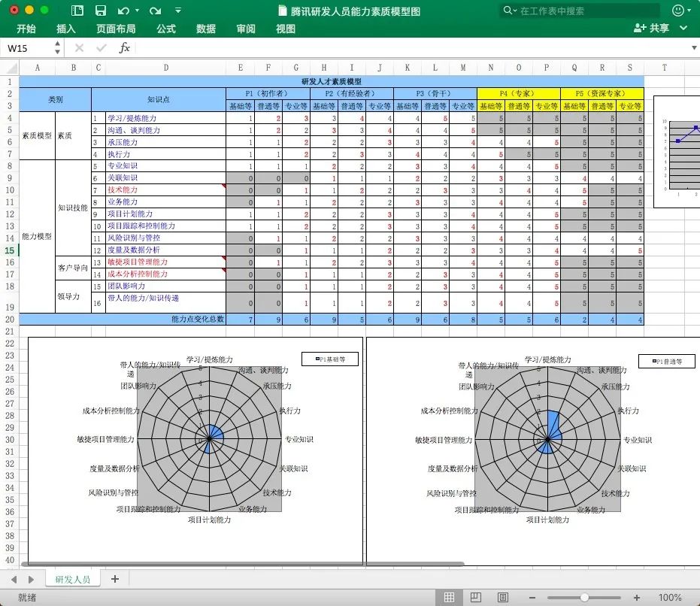Image resolution: width=700 pixels, height=606 pixels.
Task: Open the 插入 ribbon tab
Action: pos(66,29)
